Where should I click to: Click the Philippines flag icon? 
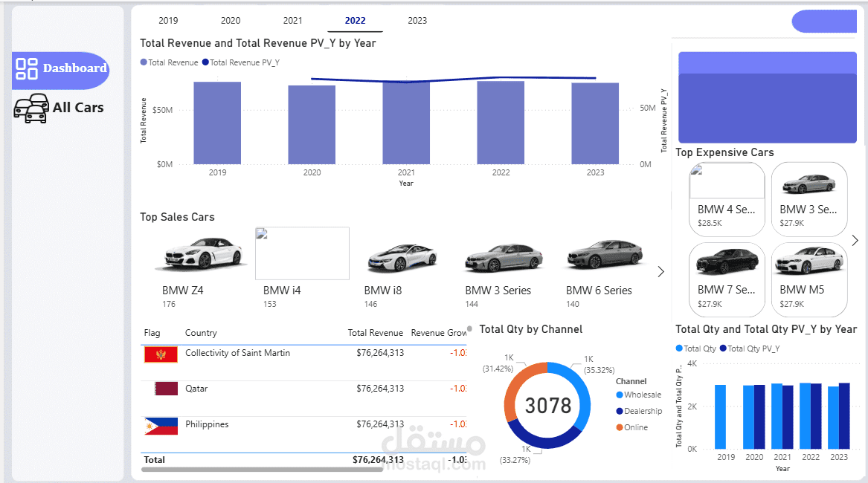(161, 426)
